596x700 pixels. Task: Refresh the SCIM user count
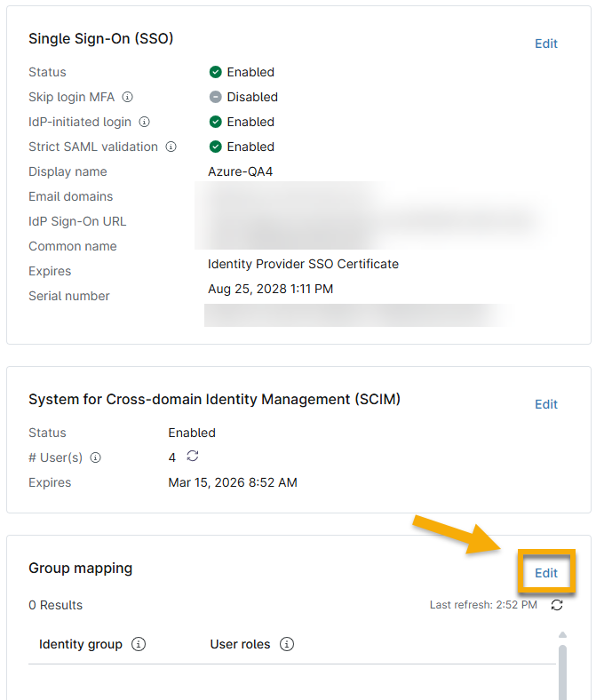coord(193,457)
